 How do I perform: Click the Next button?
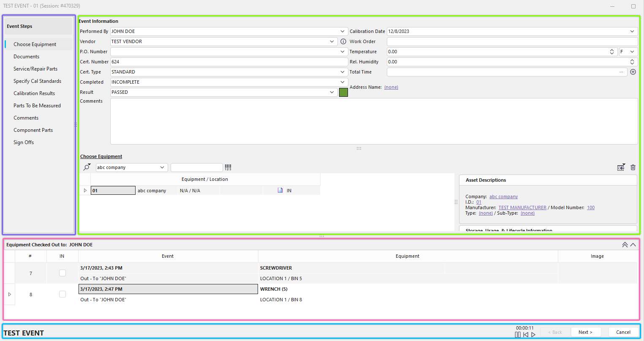pos(585,332)
